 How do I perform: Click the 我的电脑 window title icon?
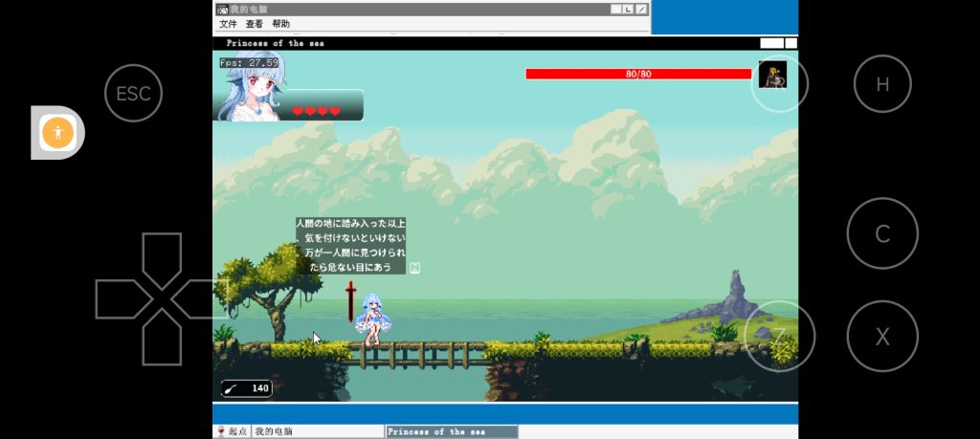pyautogui.click(x=222, y=10)
